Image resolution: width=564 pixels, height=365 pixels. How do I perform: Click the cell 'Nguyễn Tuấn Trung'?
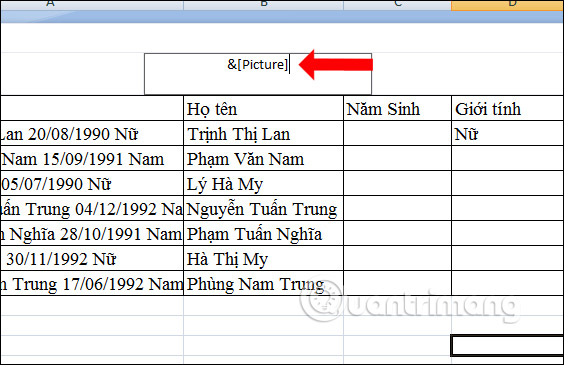tap(264, 209)
